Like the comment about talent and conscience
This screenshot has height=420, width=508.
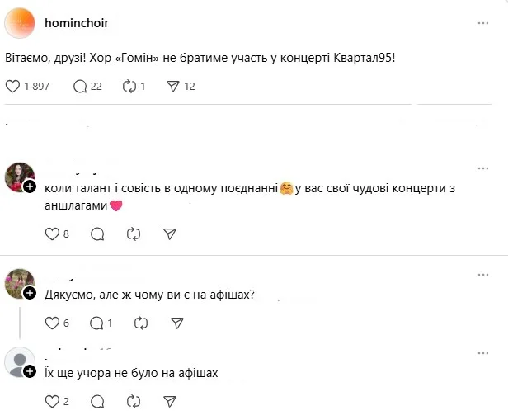pyautogui.click(x=52, y=234)
